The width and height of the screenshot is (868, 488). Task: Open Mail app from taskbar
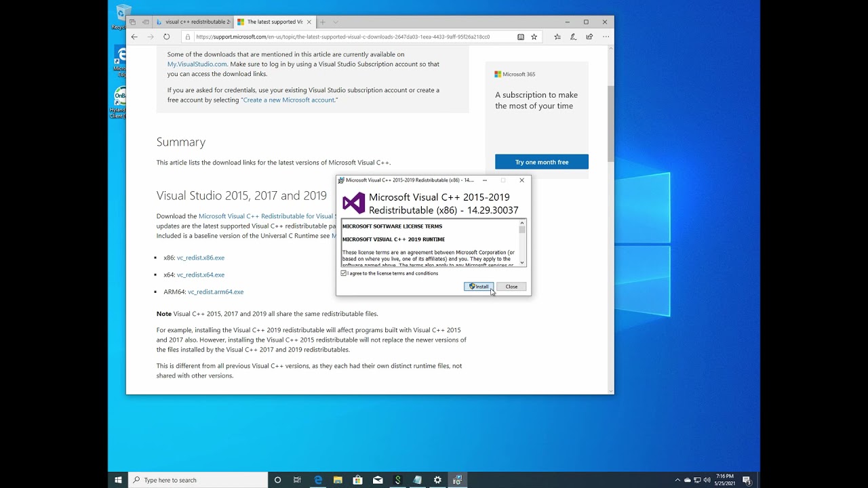click(x=378, y=480)
